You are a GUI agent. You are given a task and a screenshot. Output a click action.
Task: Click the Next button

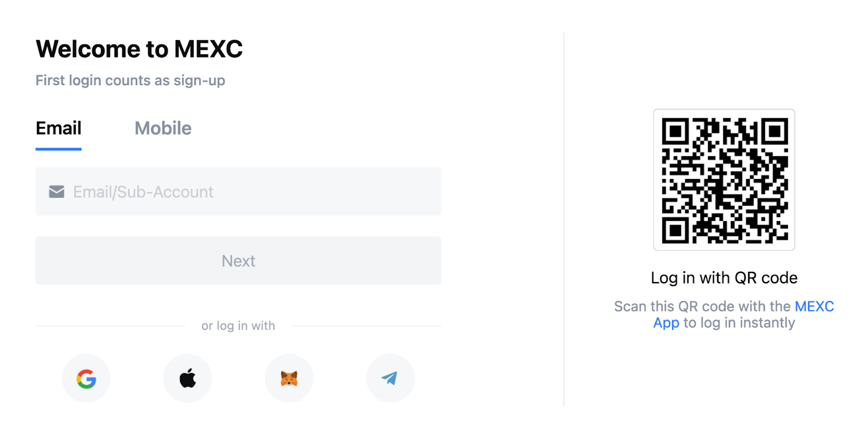coord(238,260)
